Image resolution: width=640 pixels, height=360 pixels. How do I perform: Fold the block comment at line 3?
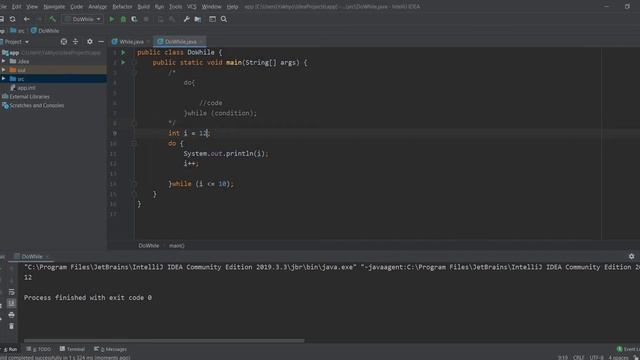coord(134,73)
